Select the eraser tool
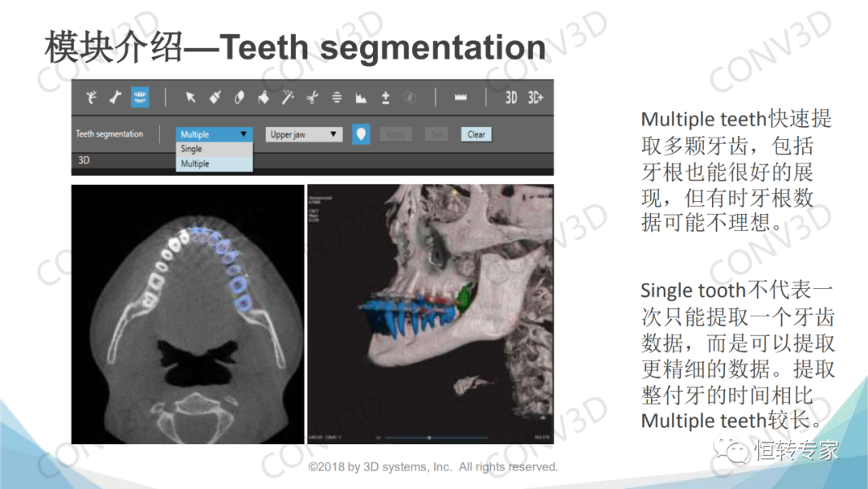Screen dimensions: 868x489 (240, 97)
